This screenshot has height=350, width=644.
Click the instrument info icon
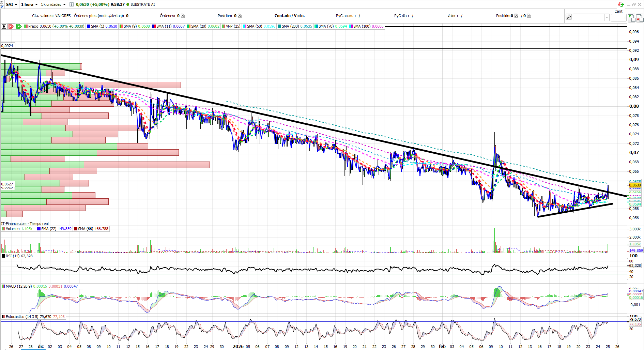(x=71, y=4)
